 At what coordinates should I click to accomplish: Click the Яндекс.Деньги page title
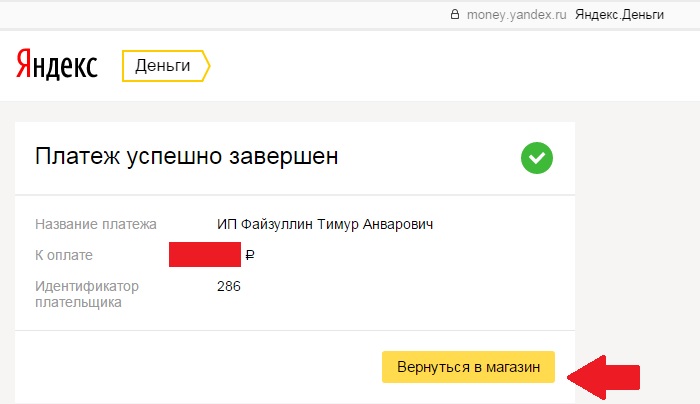619,15
